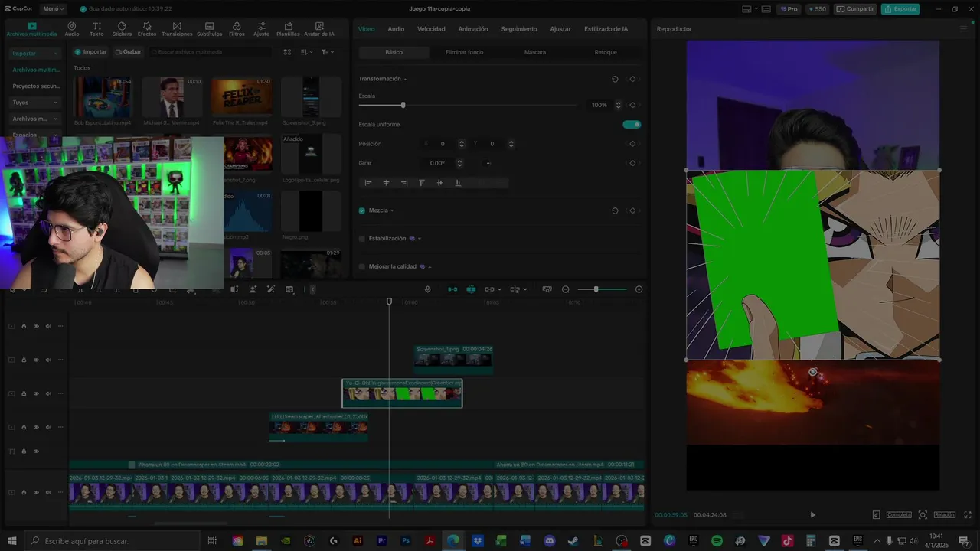Hide the Screenshot_1.png track with eye icon
Screen dimensions: 980x551
[36, 360]
